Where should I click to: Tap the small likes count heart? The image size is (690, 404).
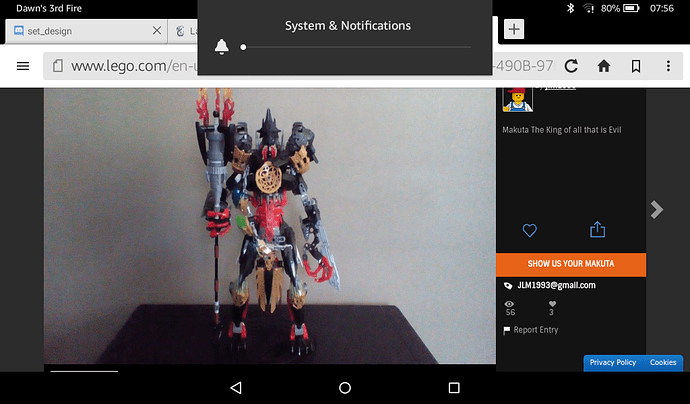[552, 304]
